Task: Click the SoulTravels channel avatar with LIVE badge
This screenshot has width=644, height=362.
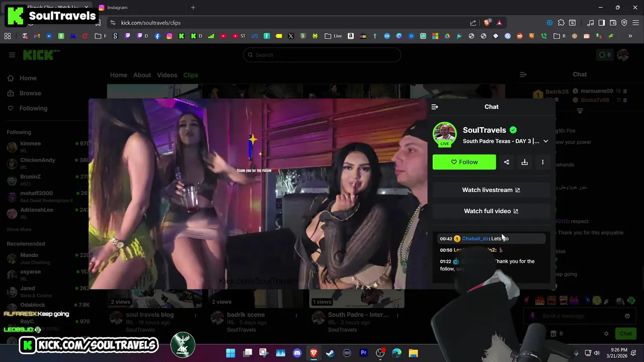Action: 445,134
